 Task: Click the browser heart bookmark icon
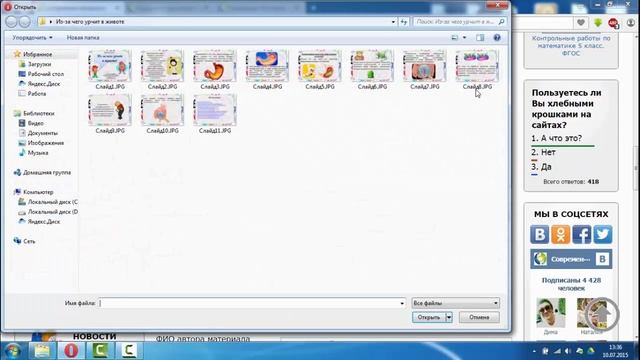(x=581, y=23)
